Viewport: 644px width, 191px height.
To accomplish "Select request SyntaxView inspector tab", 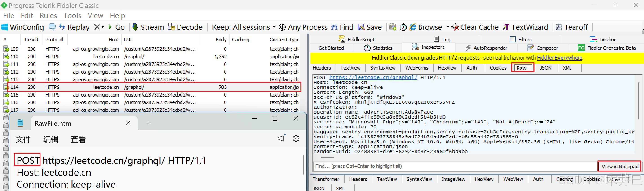I will click(383, 68).
